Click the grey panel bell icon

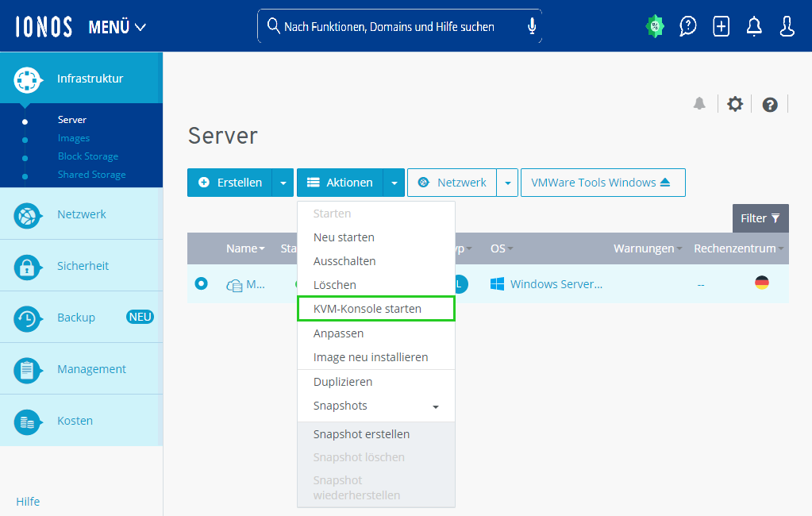point(699,104)
